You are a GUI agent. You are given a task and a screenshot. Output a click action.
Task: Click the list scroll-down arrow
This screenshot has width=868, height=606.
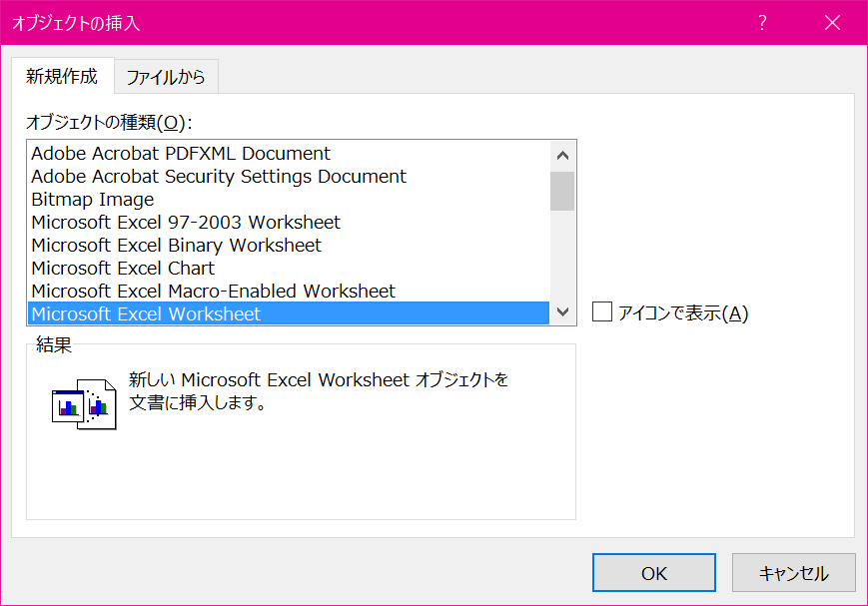point(562,311)
